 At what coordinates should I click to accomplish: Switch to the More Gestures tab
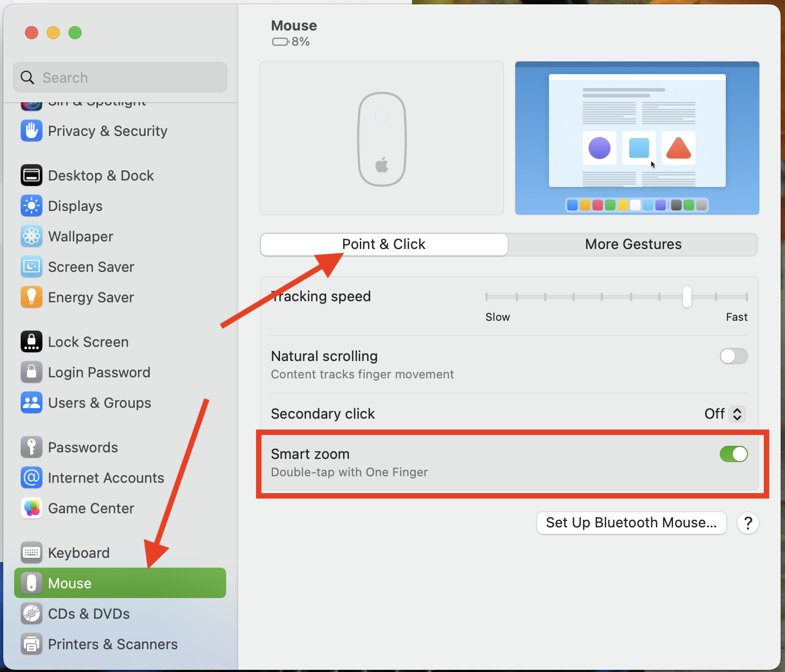(633, 244)
